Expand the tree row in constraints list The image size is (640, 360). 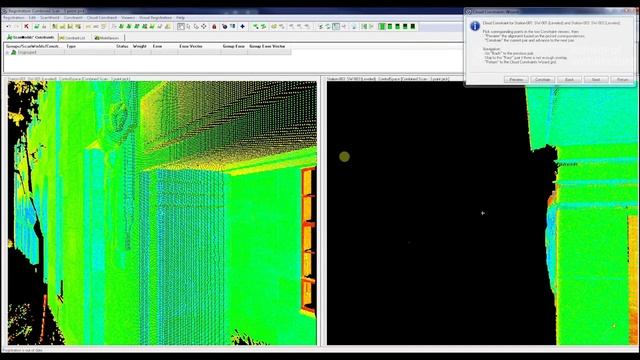[x=7, y=52]
